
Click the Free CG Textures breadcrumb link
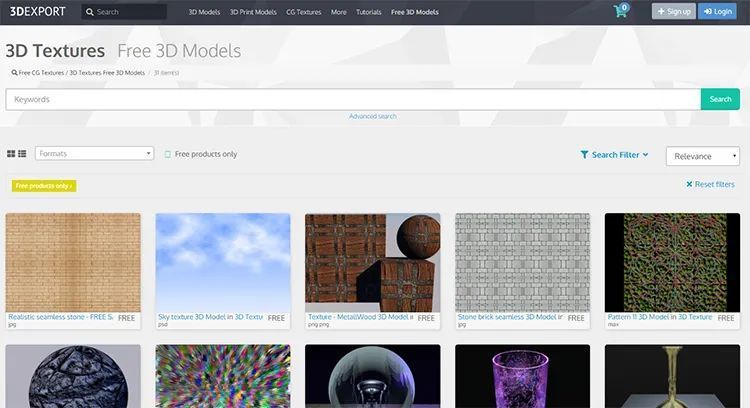pyautogui.click(x=41, y=73)
